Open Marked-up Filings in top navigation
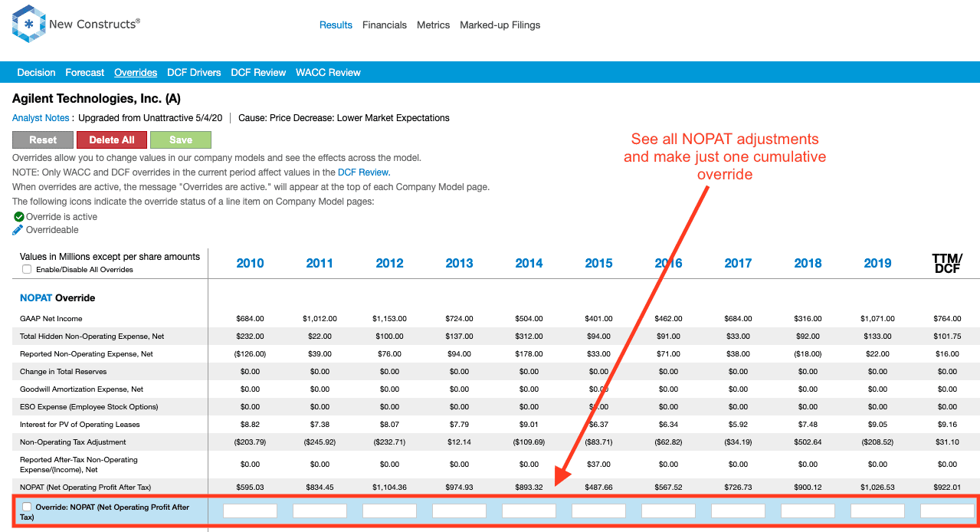 (x=500, y=25)
